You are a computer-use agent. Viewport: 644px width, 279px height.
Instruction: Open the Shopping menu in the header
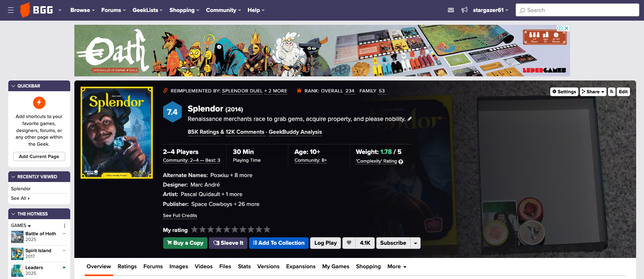tap(184, 10)
